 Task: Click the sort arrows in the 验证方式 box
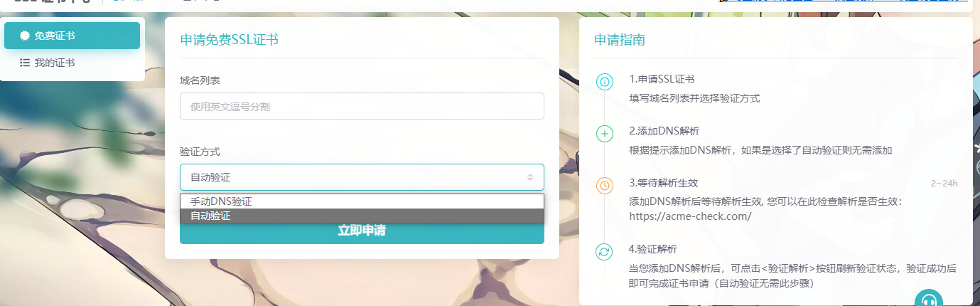[530, 177]
